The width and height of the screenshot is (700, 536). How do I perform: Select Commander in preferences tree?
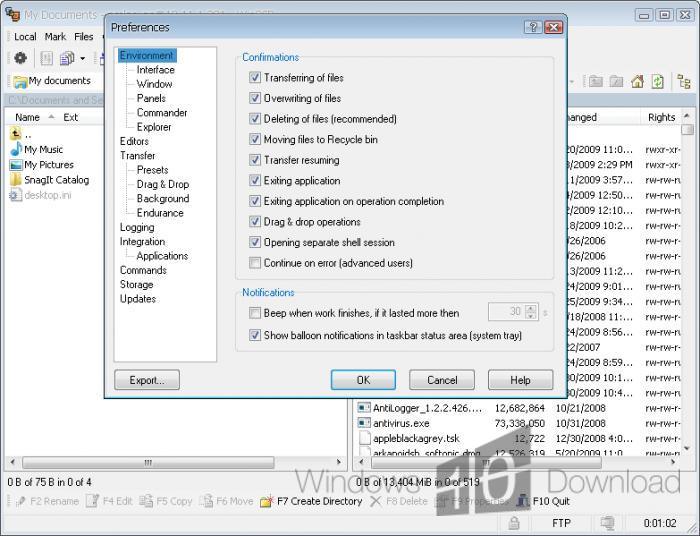162,112
